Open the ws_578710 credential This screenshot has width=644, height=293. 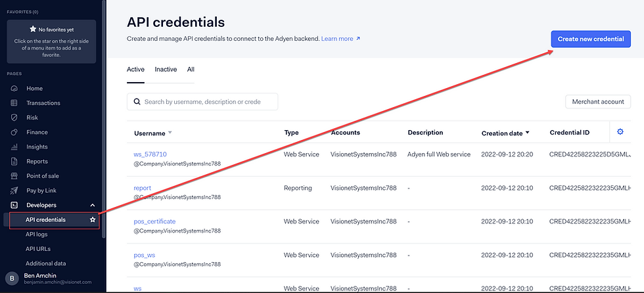pyautogui.click(x=150, y=154)
